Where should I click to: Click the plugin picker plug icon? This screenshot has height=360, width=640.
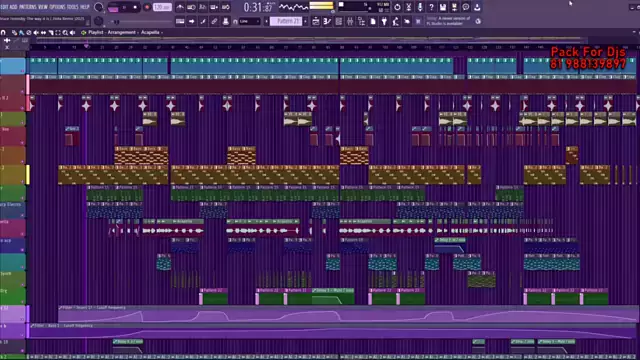pos(384,22)
